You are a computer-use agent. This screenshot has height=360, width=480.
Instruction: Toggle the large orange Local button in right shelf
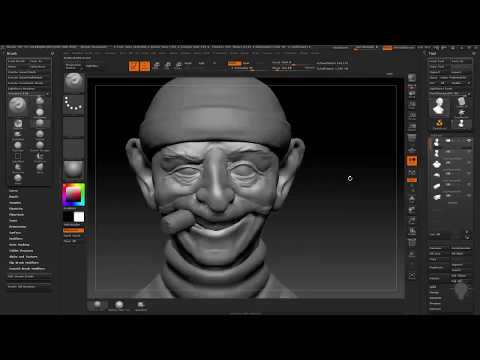point(412,161)
